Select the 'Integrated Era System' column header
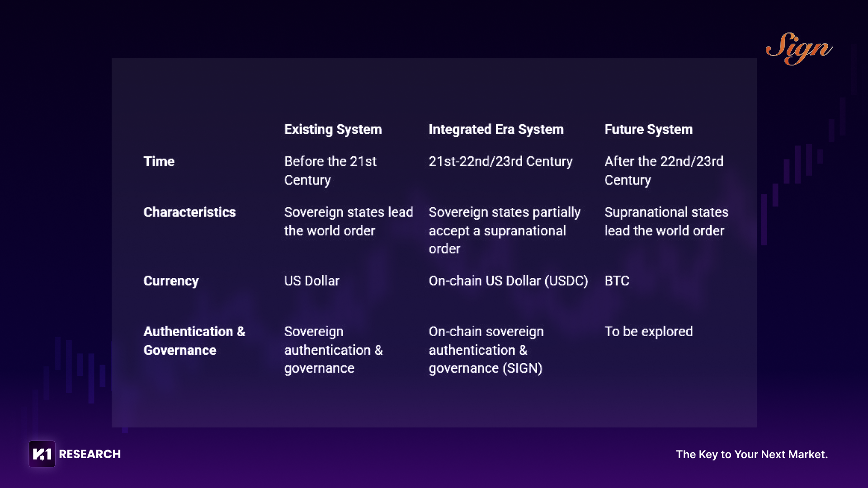Screen dimensions: 868x488 click(x=496, y=130)
